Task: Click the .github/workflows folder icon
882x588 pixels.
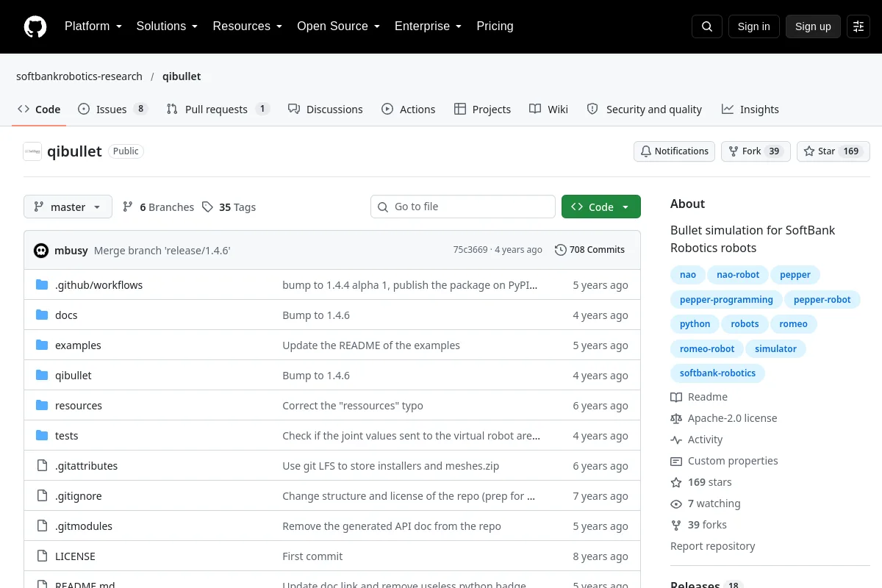Action: [42, 285]
